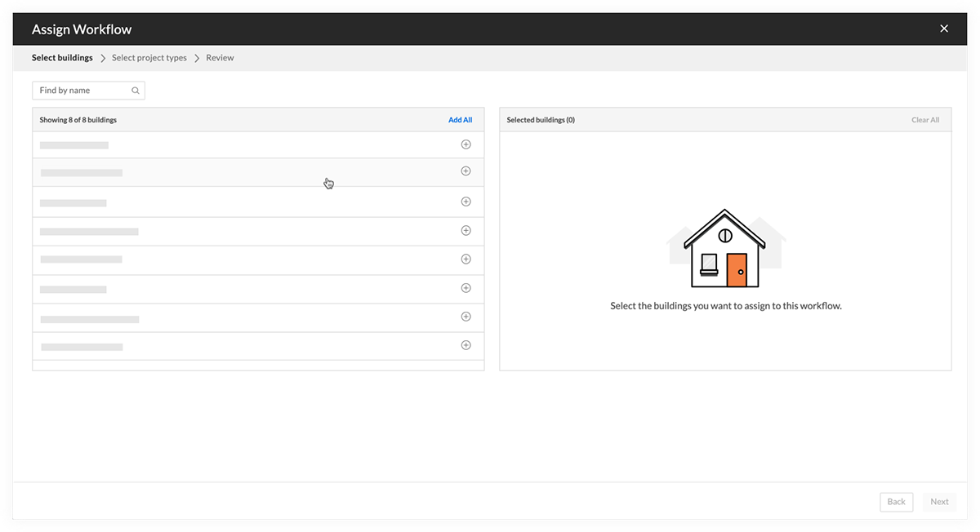Add the first building to the selection
The height and width of the screenshot is (532, 980).
pos(465,144)
